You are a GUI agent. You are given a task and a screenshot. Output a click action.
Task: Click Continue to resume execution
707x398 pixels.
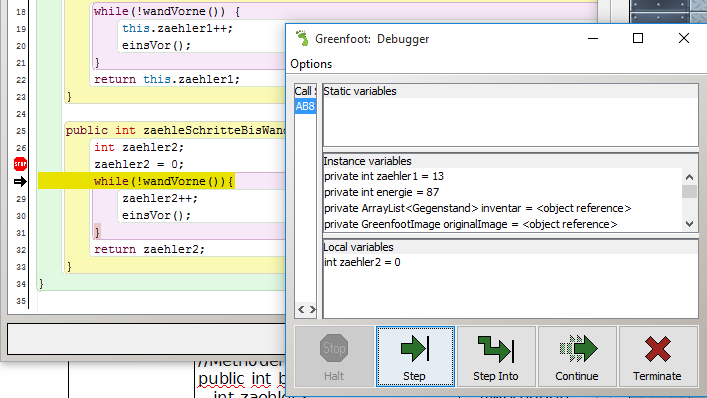click(577, 357)
